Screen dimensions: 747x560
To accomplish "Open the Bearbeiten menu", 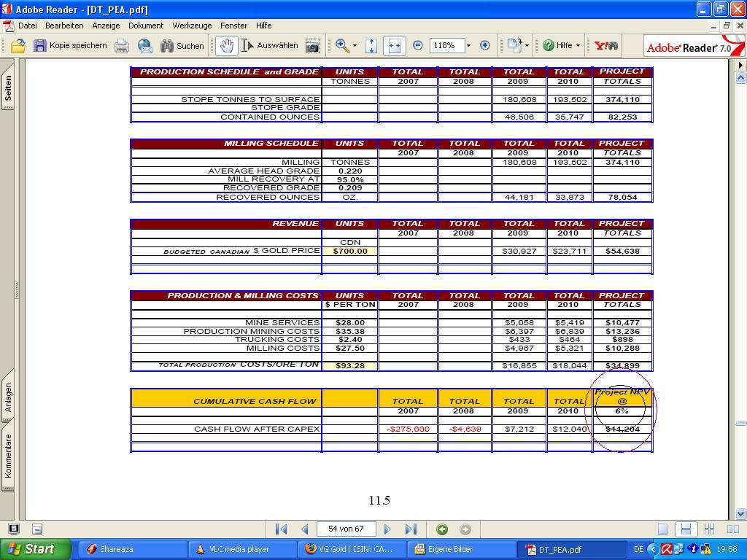I will (64, 26).
